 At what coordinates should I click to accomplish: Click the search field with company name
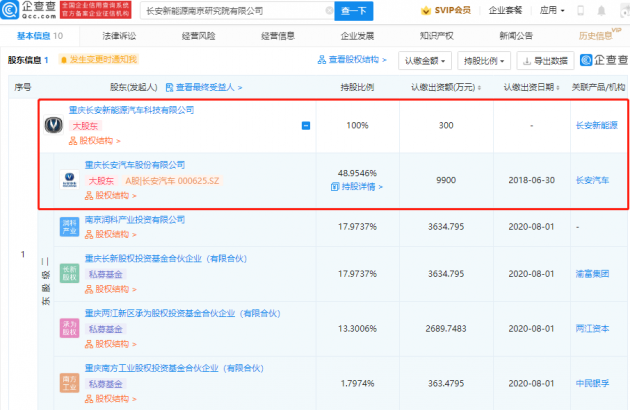[x=237, y=10]
